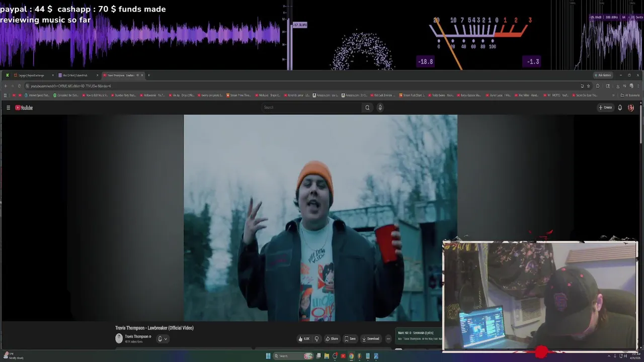Download the Lawbreaker video

pyautogui.click(x=371, y=339)
